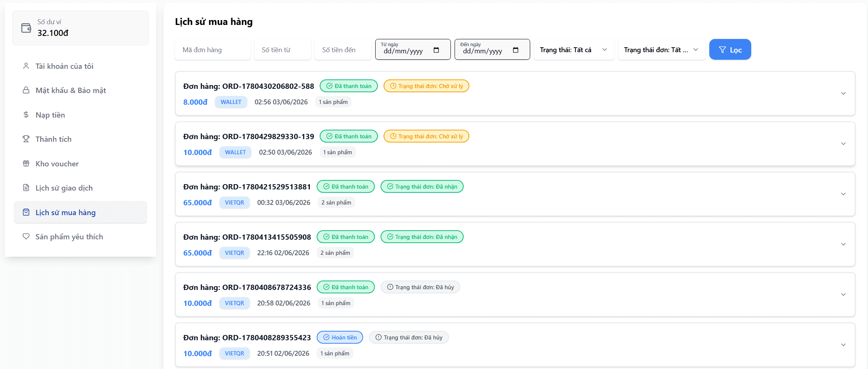Image resolution: width=868 pixels, height=369 pixels.
Task: Click the Lịch sử mua hàng page heading
Action: [214, 22]
